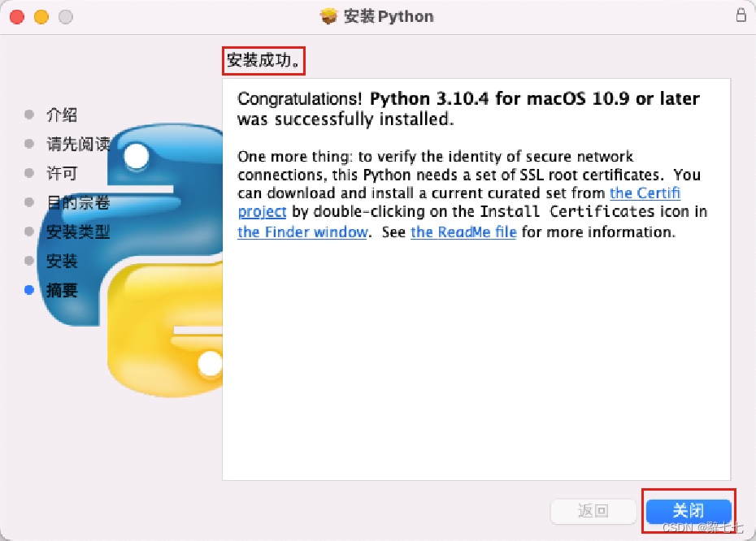Viewport: 756px width, 541px height.
Task: Open the Finder window link
Action: coord(302,232)
